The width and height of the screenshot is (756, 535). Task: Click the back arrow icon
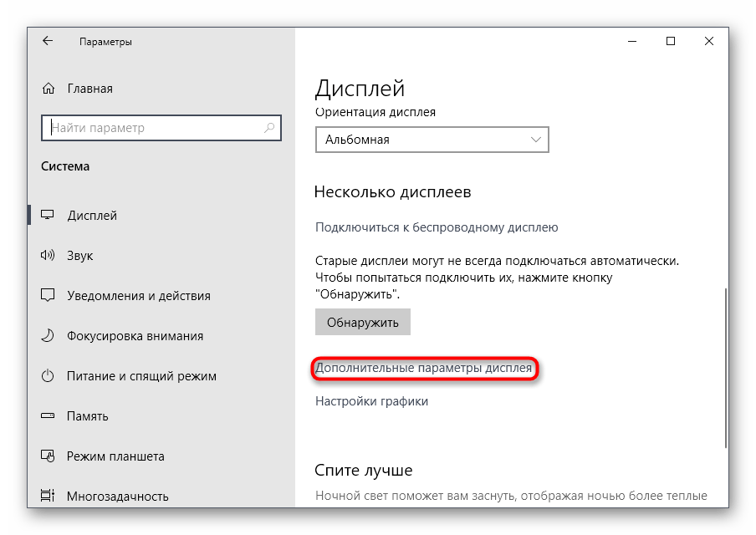click(x=48, y=41)
